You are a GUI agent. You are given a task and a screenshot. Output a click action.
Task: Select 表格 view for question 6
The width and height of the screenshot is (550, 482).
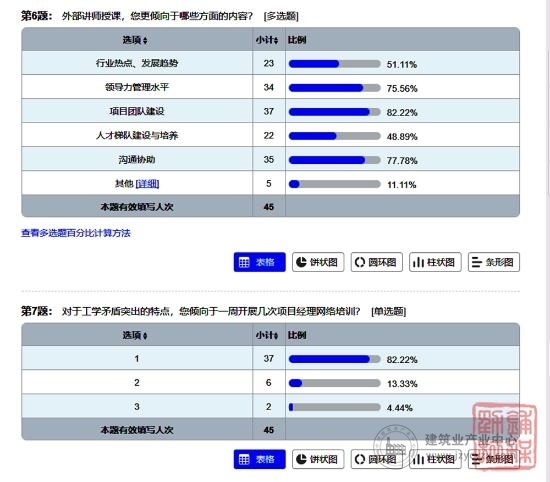coord(260,262)
